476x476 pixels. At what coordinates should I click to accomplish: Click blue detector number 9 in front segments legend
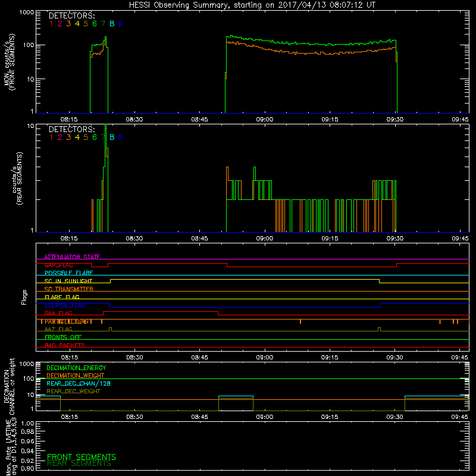121,24
